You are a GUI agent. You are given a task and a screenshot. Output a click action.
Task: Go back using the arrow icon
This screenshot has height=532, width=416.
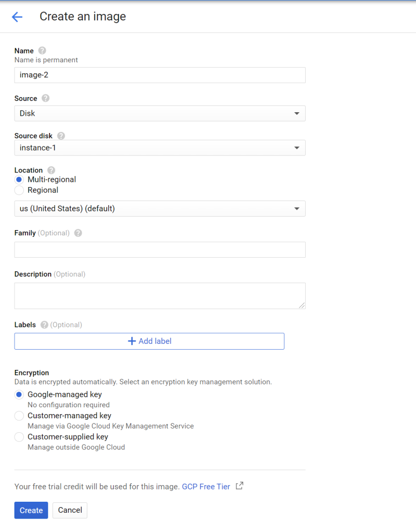tap(17, 17)
